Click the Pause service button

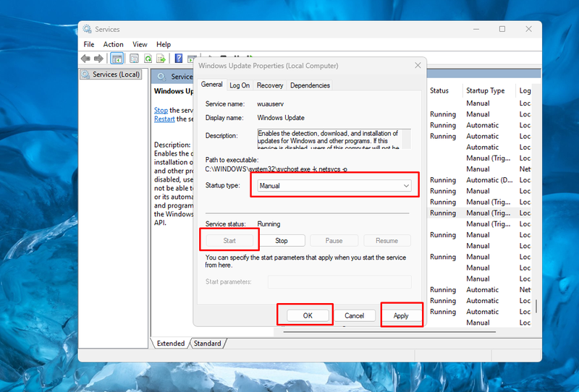334,241
